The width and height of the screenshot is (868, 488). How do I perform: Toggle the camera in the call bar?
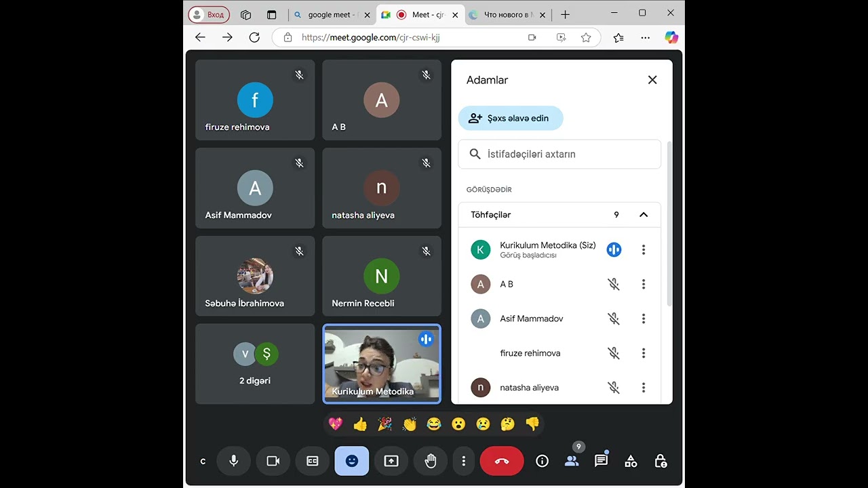coord(273,461)
